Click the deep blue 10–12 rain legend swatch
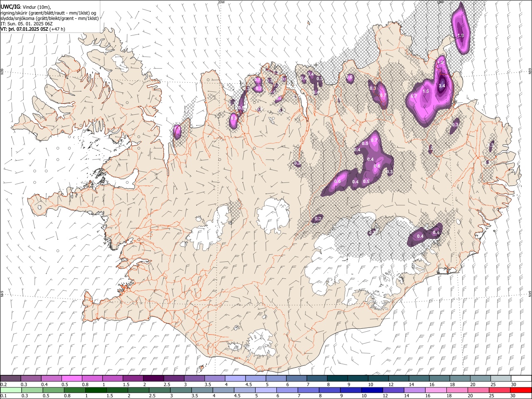The image size is (532, 399). click(x=372, y=390)
